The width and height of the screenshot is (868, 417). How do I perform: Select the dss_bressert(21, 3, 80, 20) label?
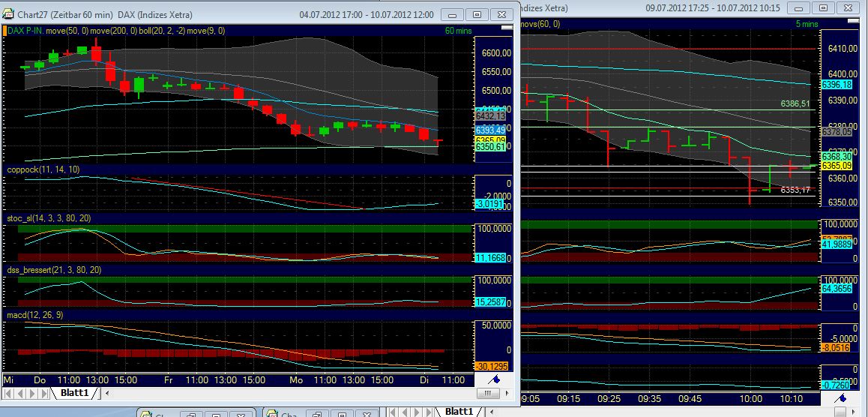point(54,270)
